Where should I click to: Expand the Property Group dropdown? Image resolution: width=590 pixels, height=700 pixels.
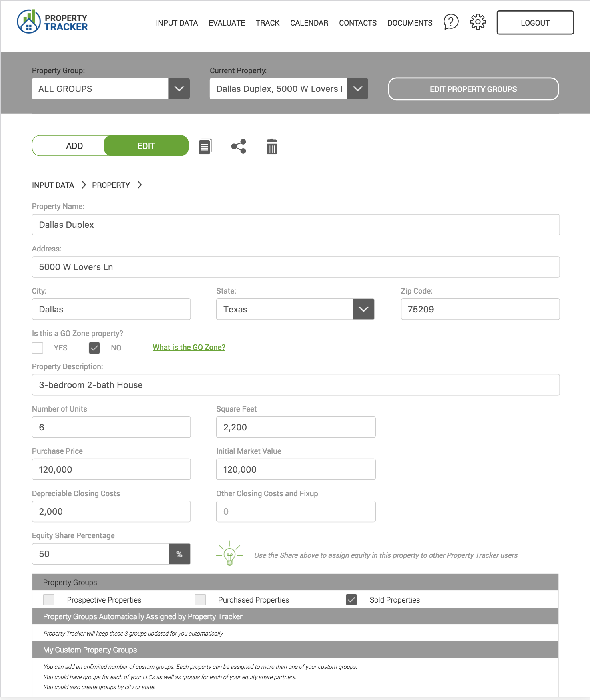click(179, 89)
